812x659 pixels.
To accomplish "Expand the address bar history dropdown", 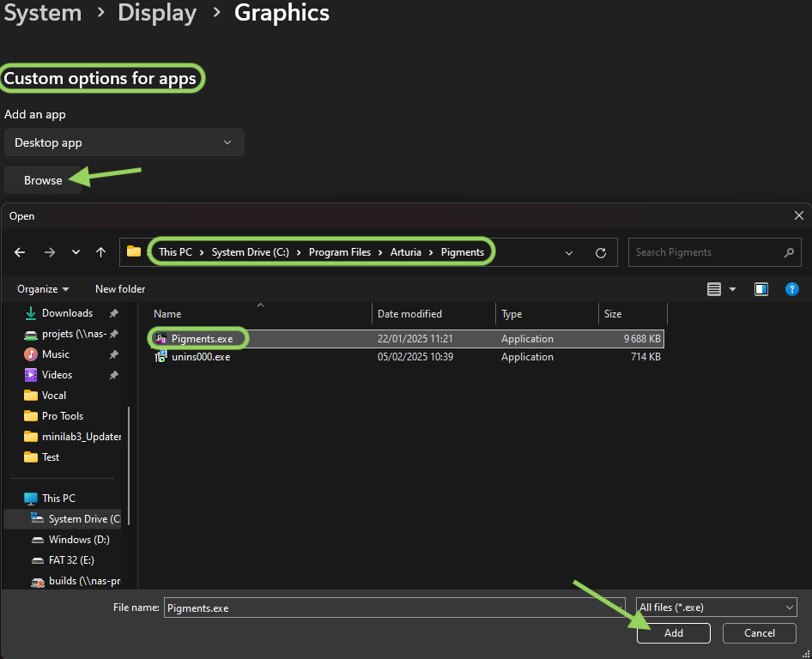I will point(569,252).
